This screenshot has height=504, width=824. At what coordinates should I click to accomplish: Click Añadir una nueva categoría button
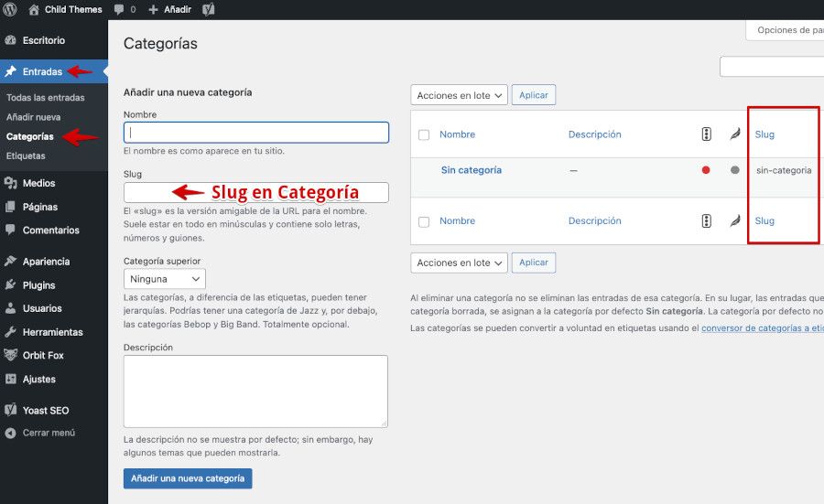tap(188, 478)
